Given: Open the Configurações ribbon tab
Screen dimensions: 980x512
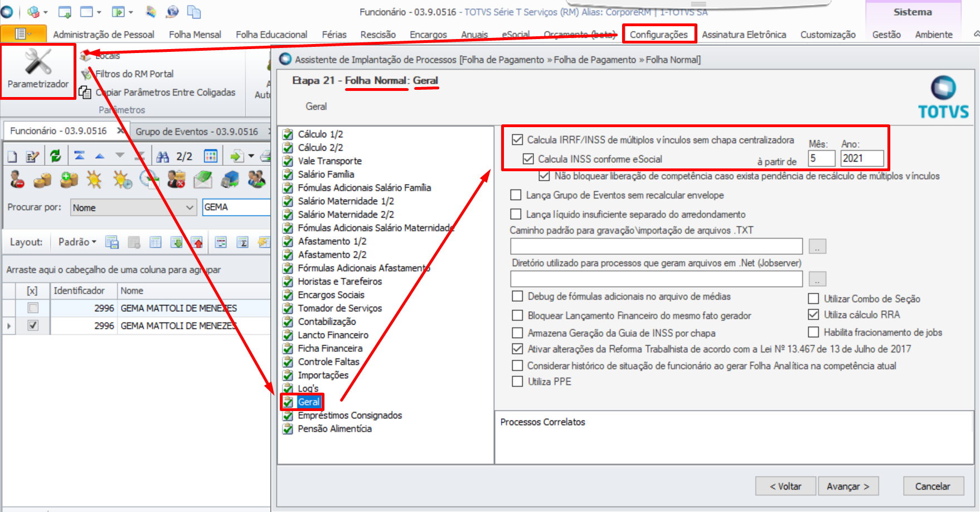Looking at the screenshot, I should point(659,35).
